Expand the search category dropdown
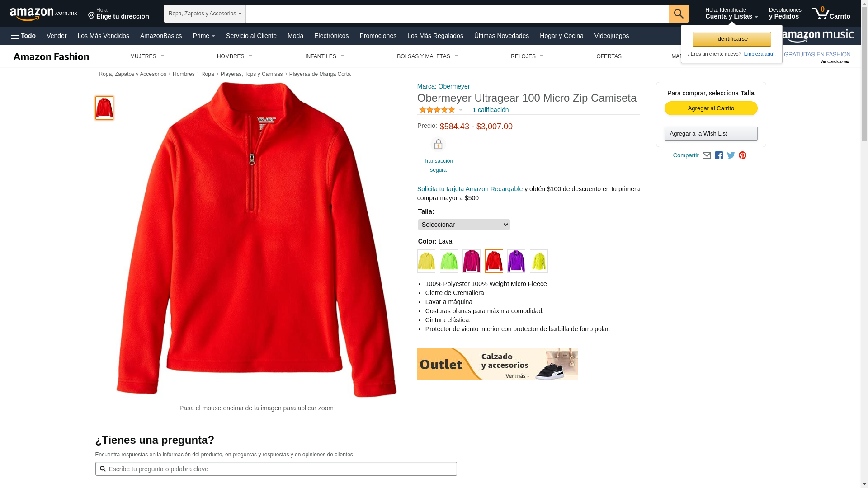The width and height of the screenshot is (868, 488). point(205,14)
